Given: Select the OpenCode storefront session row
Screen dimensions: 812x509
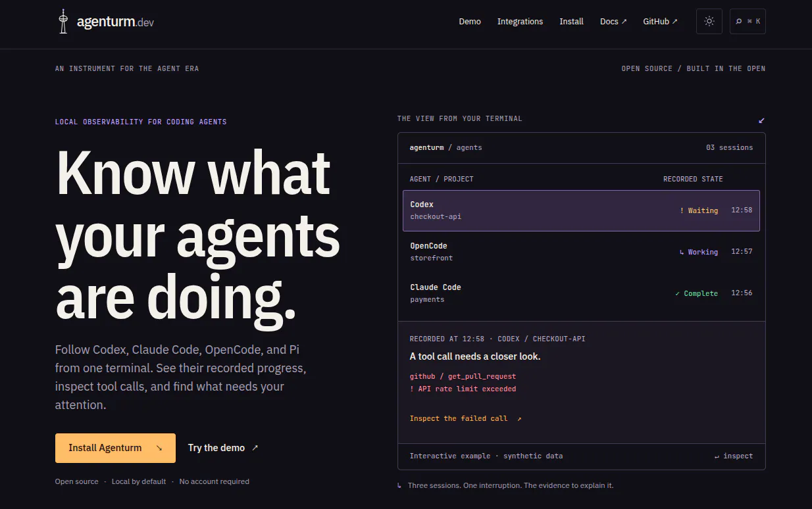Looking at the screenshot, I should coord(581,252).
